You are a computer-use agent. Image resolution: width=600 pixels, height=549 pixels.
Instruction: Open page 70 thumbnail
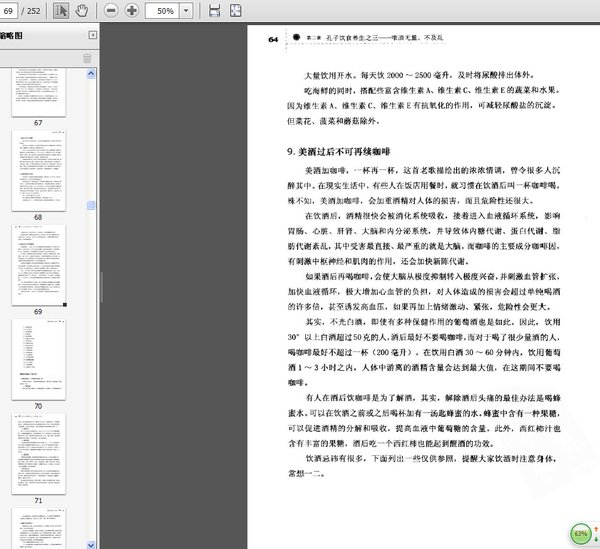click(39, 360)
